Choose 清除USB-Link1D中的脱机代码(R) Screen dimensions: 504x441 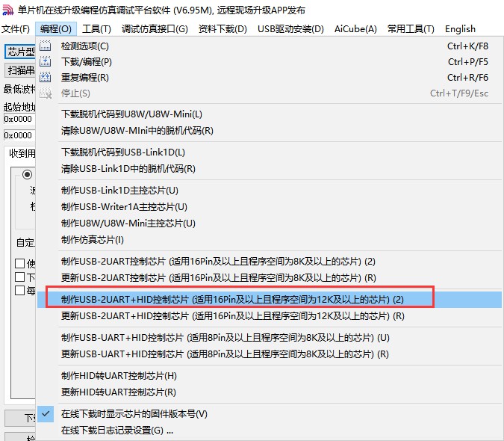(x=270, y=168)
